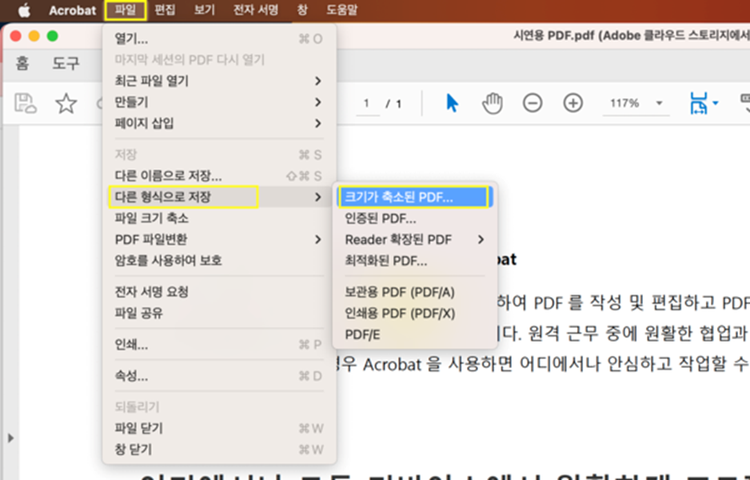750x480 pixels.
Task: Star the file with bookmark icon
Action: click(66, 103)
